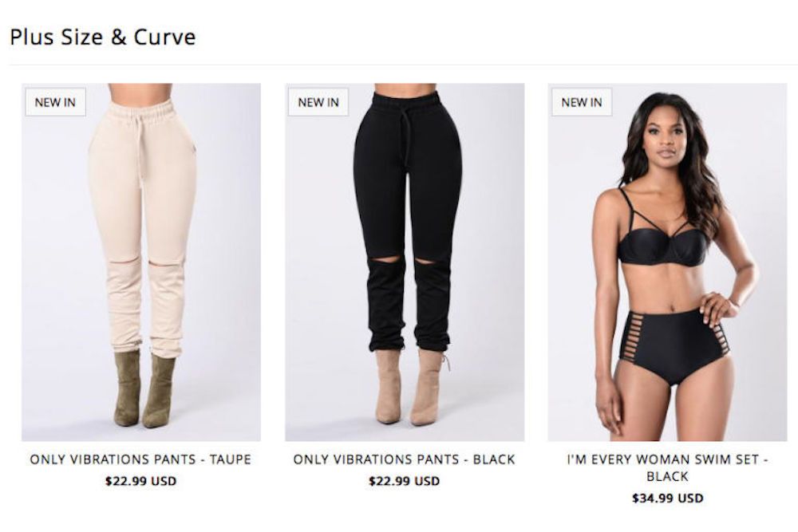Open the Plus Size & Curve category heading
The width and height of the screenshot is (798, 532).
pos(103,37)
